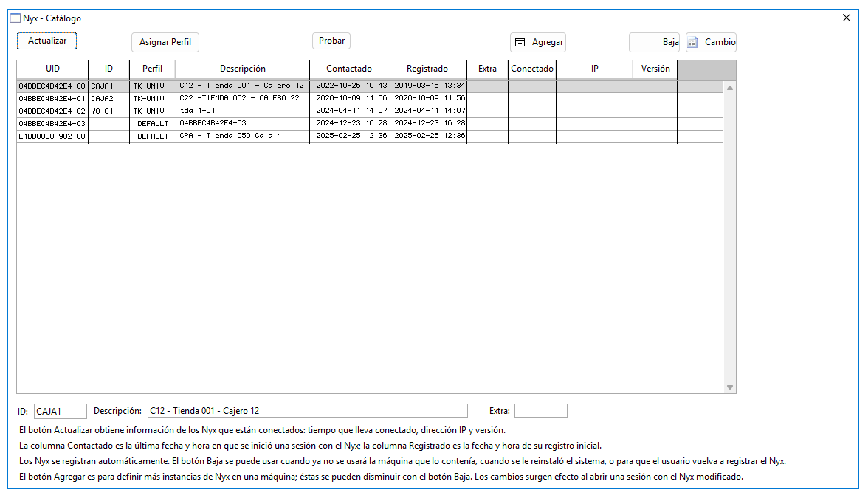Viewport: 868px width, 495px height.
Task: Select row with UID E1BD08E0A982-00
Action: [370, 136]
